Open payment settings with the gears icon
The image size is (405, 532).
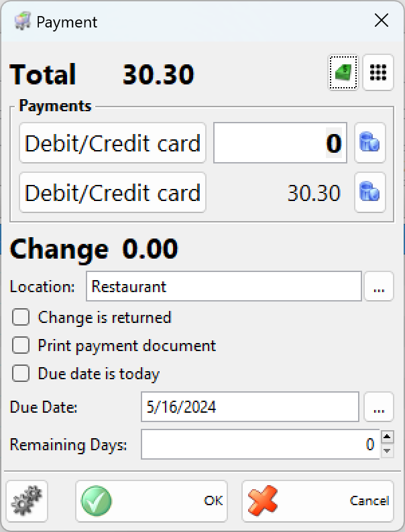[x=27, y=501]
